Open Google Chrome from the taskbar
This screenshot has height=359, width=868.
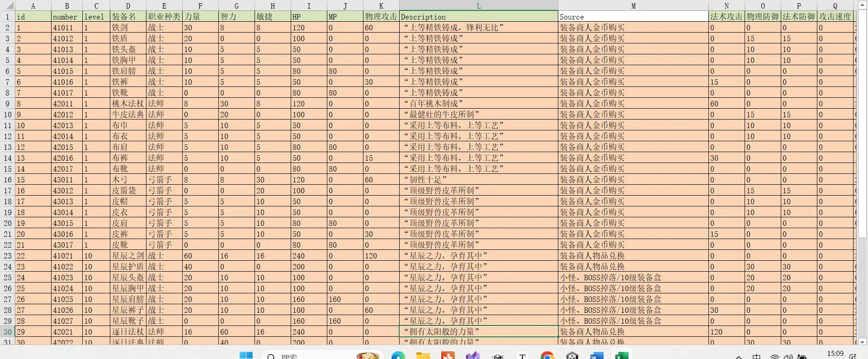click(x=547, y=356)
